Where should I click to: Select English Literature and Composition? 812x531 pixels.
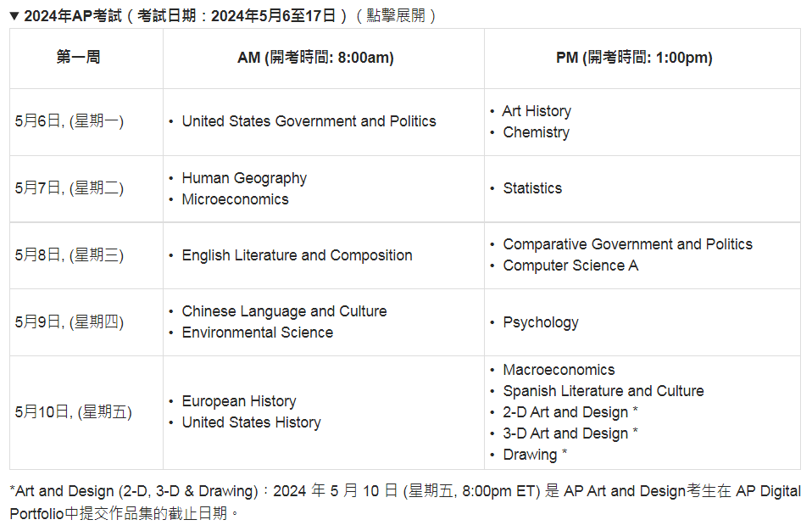[297, 255]
